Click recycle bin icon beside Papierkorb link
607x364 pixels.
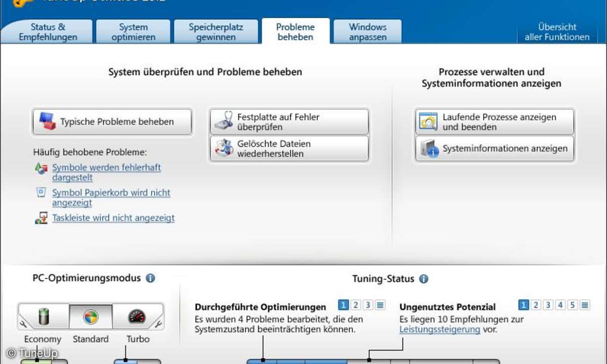[x=41, y=193]
